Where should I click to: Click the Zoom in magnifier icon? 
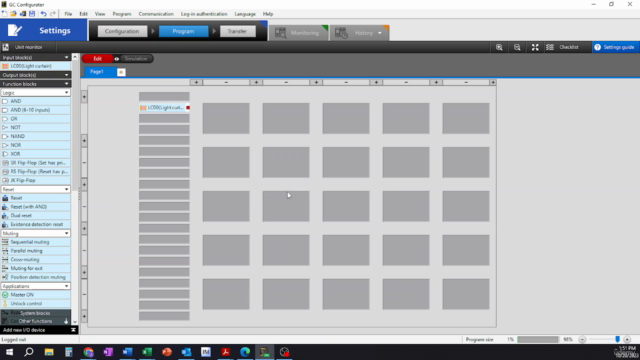pos(499,47)
